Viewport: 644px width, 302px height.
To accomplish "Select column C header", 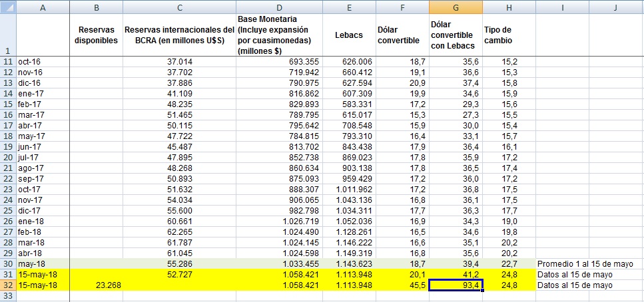I will click(x=179, y=7).
